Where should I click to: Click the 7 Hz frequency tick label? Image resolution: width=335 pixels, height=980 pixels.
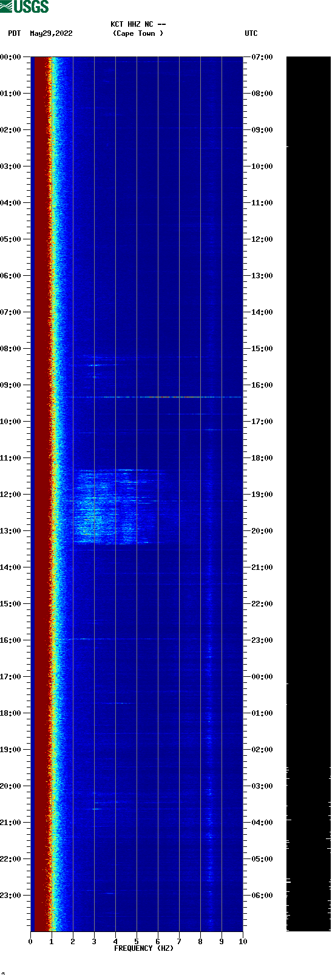pos(179,941)
